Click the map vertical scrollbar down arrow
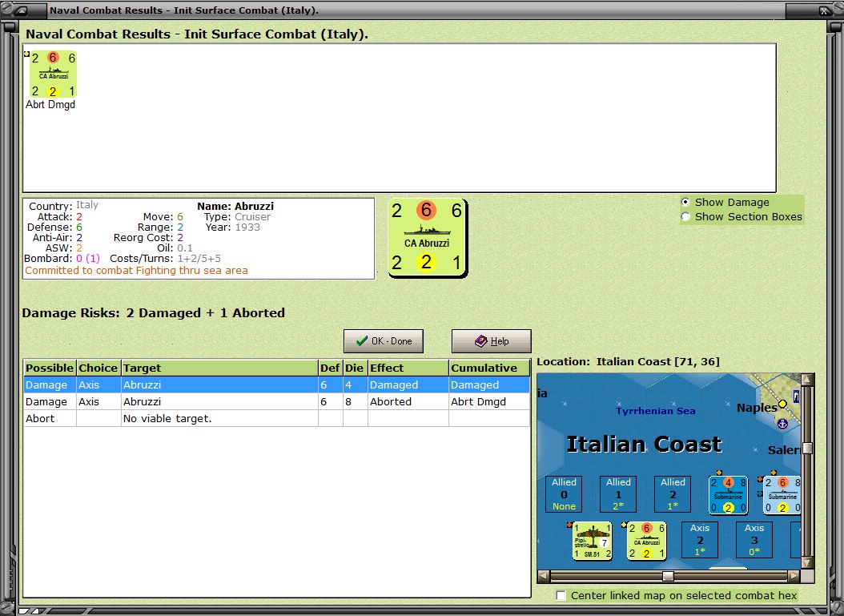This screenshot has width=844, height=616. 807,562
